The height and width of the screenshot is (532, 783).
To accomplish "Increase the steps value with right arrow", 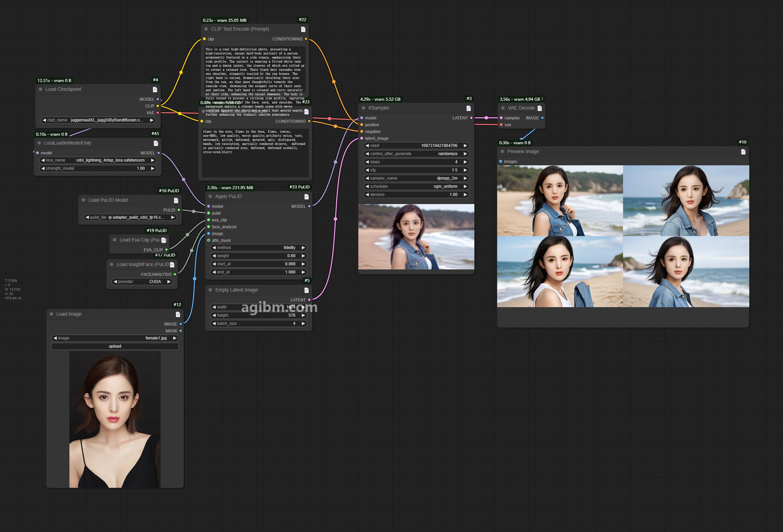I will (465, 162).
